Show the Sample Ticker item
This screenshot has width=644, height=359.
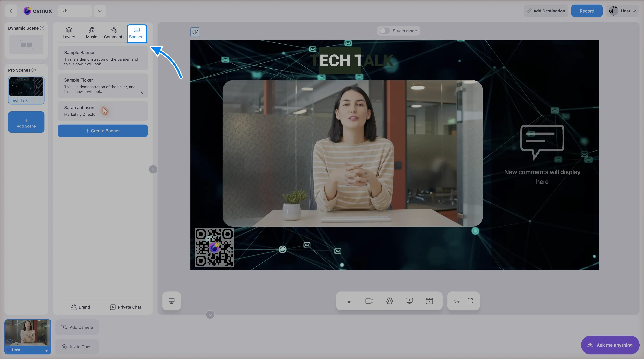point(103,86)
